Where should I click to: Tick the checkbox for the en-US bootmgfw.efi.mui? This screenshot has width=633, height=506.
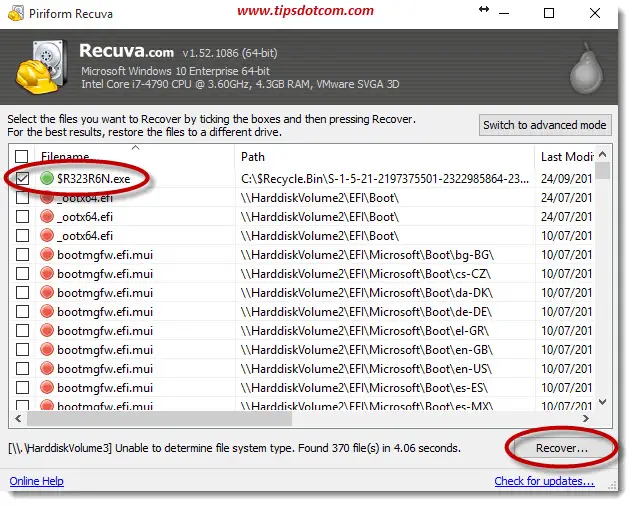pos(22,368)
